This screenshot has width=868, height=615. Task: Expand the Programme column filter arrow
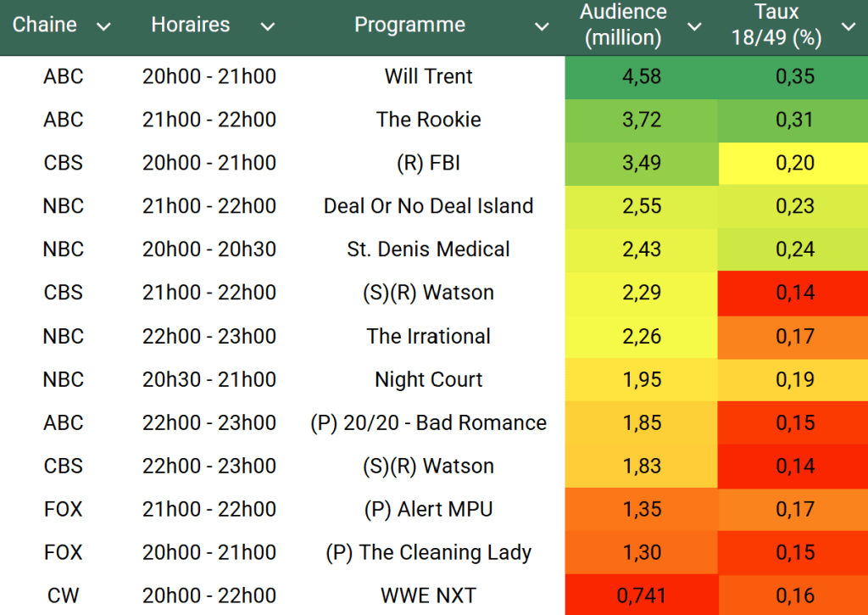pyautogui.click(x=542, y=27)
